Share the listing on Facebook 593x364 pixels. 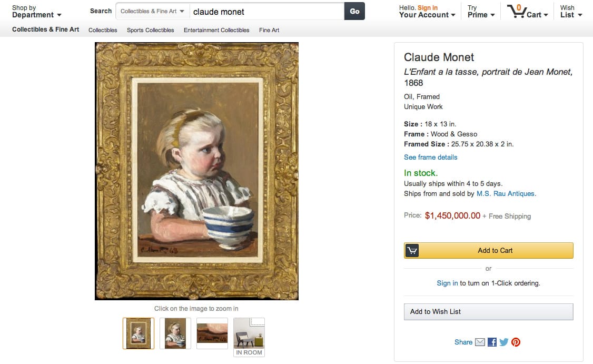coord(491,342)
